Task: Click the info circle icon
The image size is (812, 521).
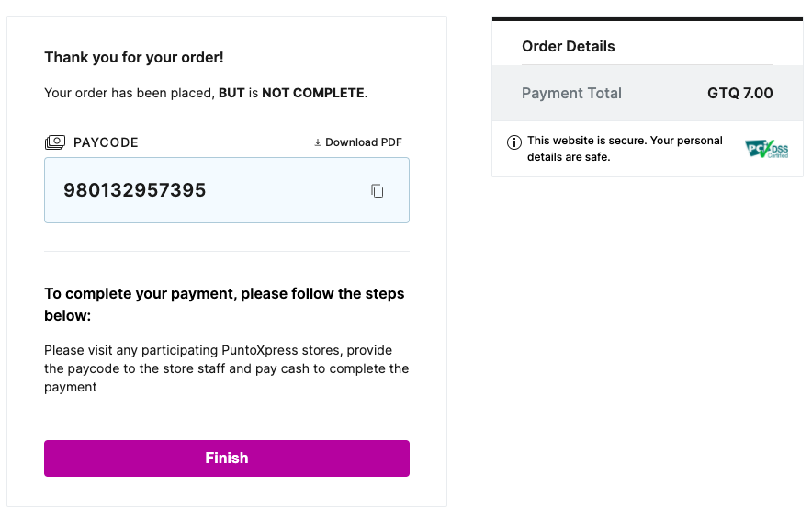Action: tap(514, 142)
